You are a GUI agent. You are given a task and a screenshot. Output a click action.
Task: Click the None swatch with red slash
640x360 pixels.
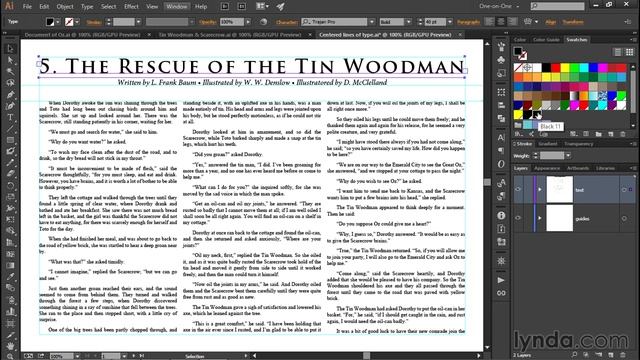pos(518,67)
